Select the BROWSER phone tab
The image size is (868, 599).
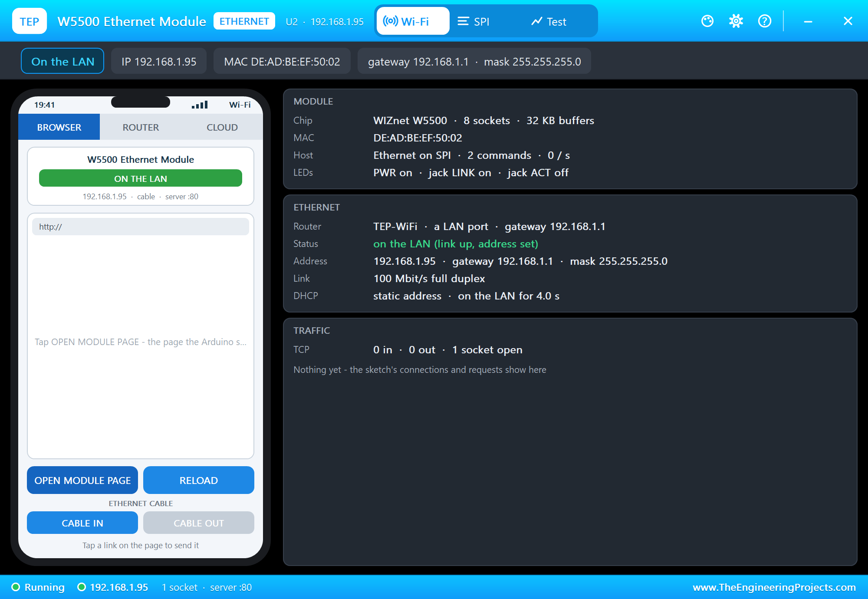coord(59,127)
